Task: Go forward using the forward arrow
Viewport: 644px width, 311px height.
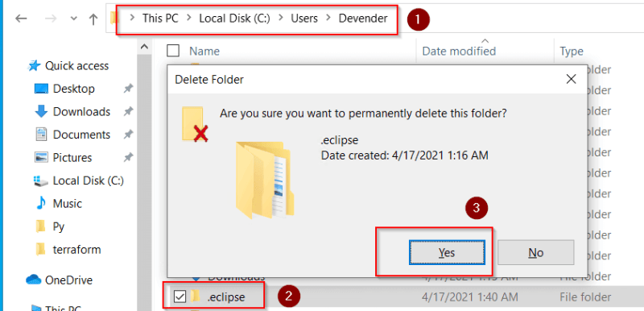Action: click(x=50, y=19)
